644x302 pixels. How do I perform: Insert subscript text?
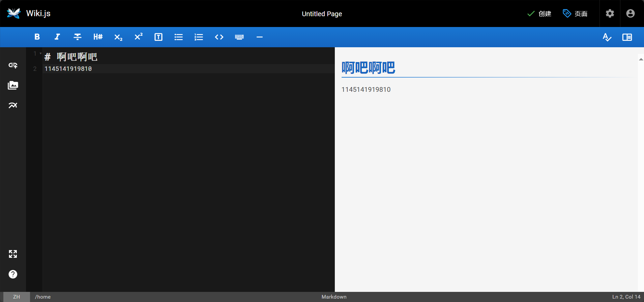(x=118, y=37)
